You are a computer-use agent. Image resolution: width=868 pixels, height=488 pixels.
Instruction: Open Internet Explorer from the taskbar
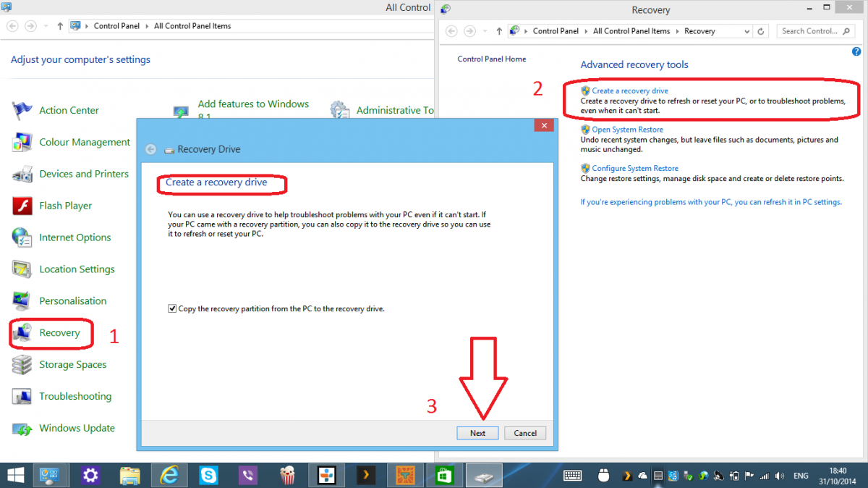tap(170, 475)
